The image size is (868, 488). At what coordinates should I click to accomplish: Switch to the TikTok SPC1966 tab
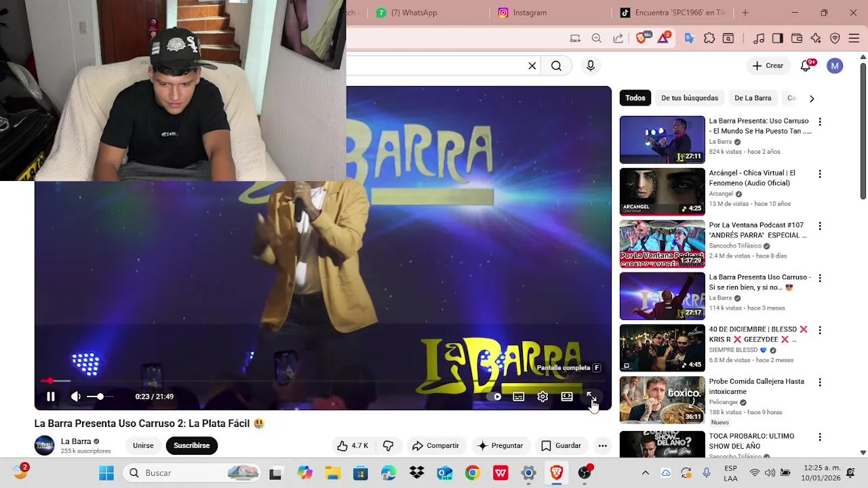[673, 12]
